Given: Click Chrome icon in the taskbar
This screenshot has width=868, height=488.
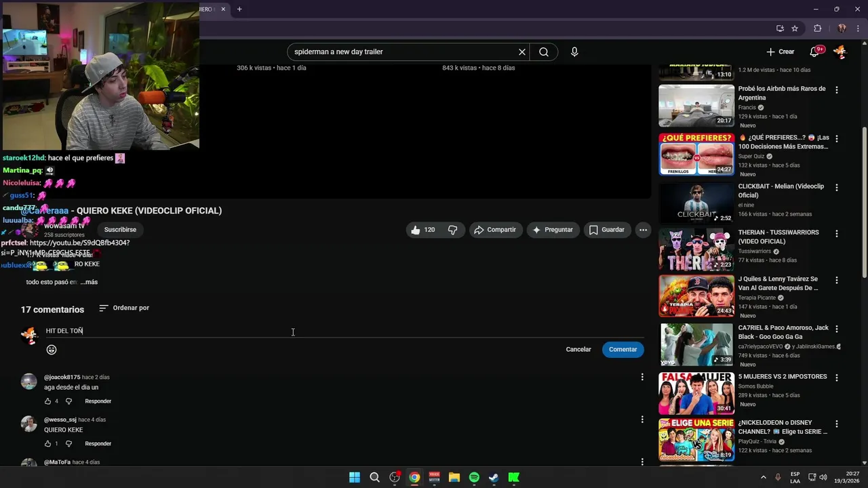Looking at the screenshot, I should 414,477.
